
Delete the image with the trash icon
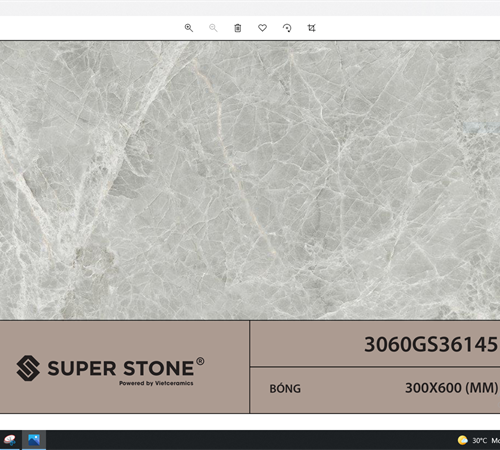pyautogui.click(x=238, y=28)
